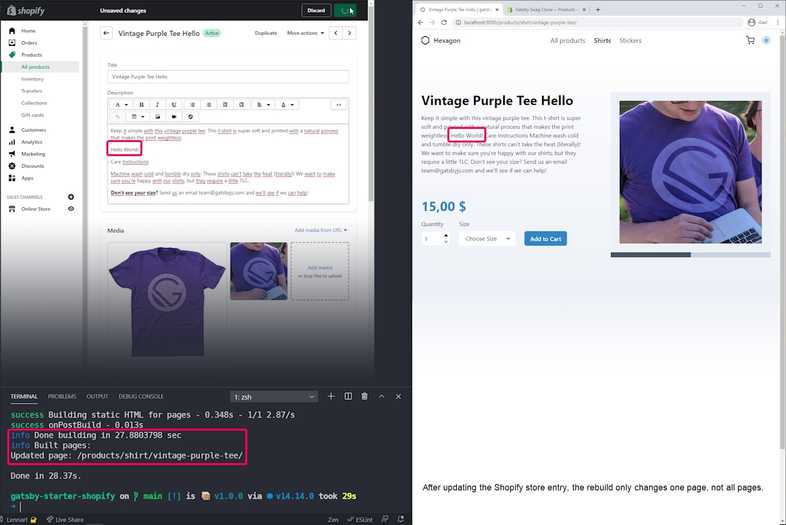Split the terminal panel

(347, 397)
